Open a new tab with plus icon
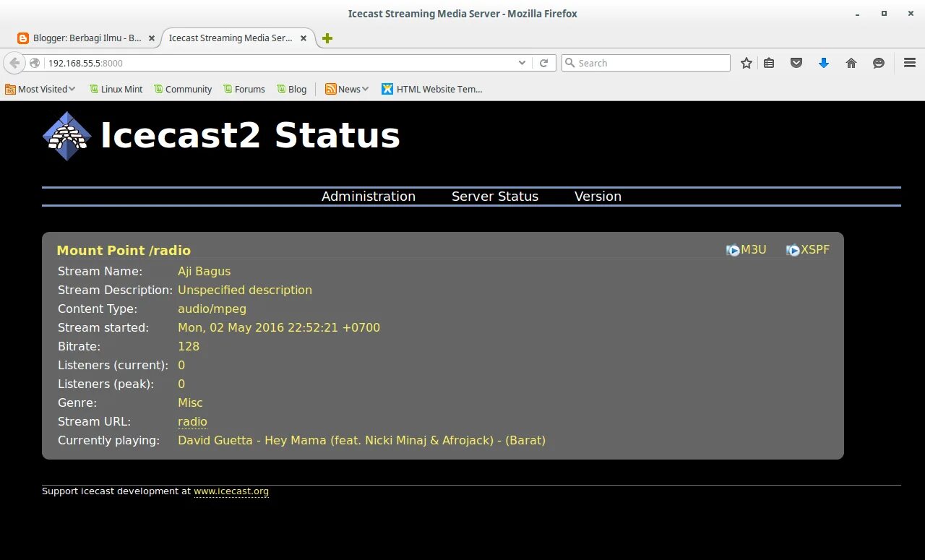 327,38
